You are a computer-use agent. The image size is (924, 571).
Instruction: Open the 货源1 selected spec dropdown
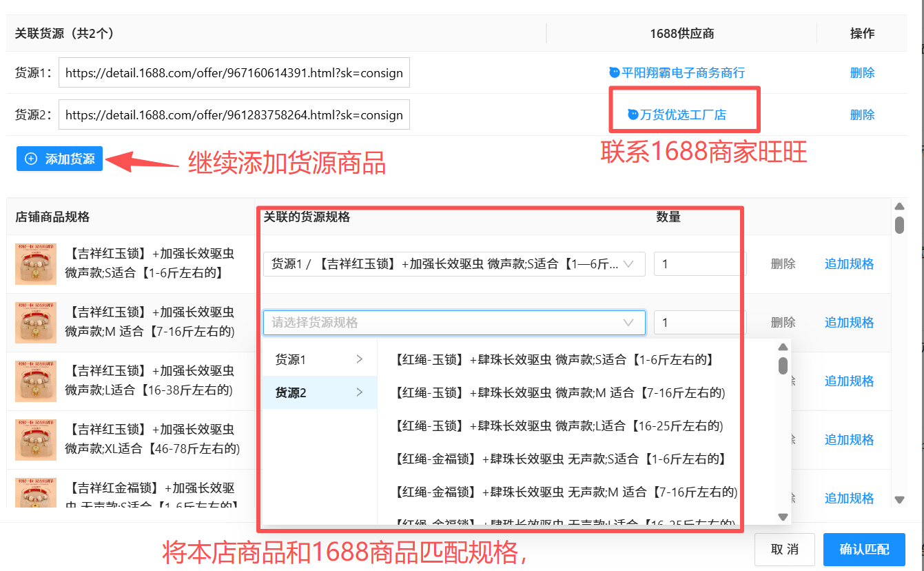tap(453, 264)
